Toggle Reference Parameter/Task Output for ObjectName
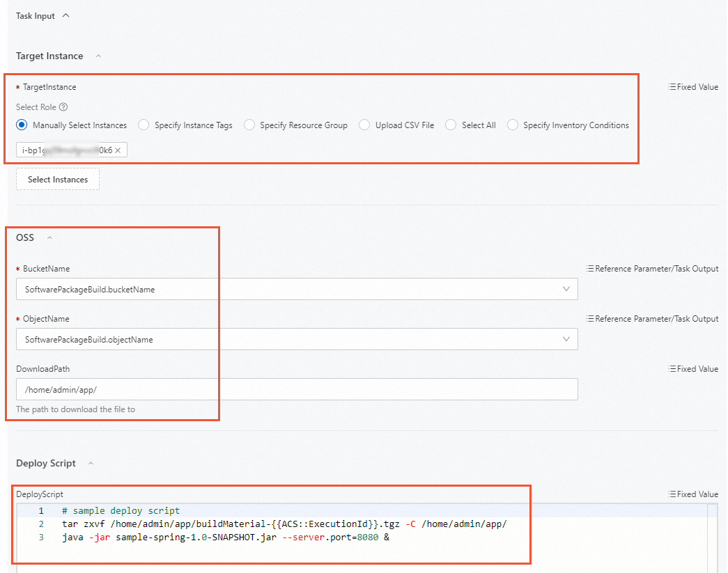 [652, 319]
